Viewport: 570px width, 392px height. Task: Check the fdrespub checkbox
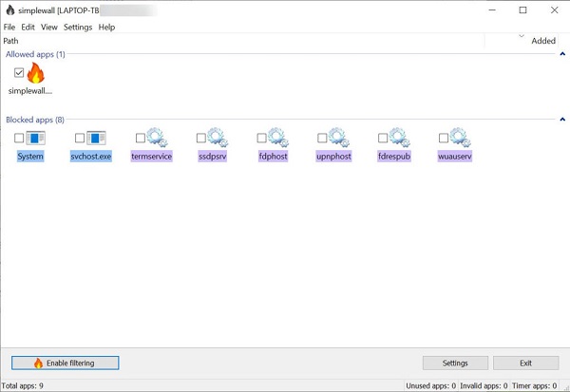383,138
